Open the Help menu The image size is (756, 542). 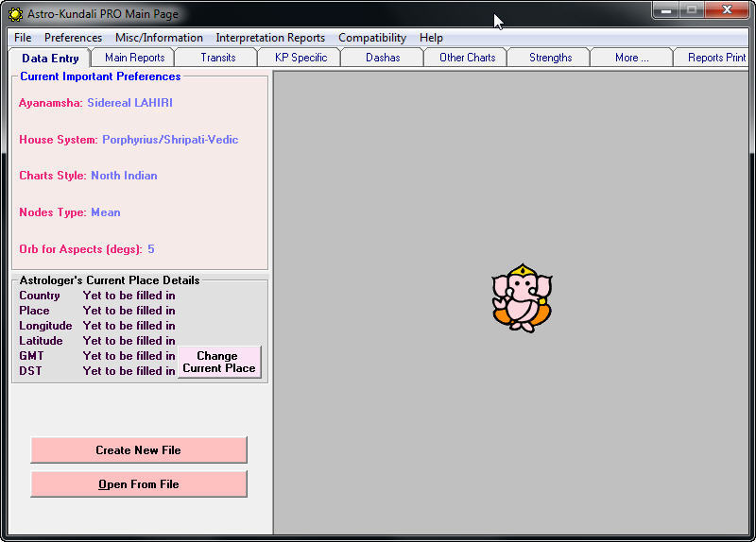click(431, 38)
